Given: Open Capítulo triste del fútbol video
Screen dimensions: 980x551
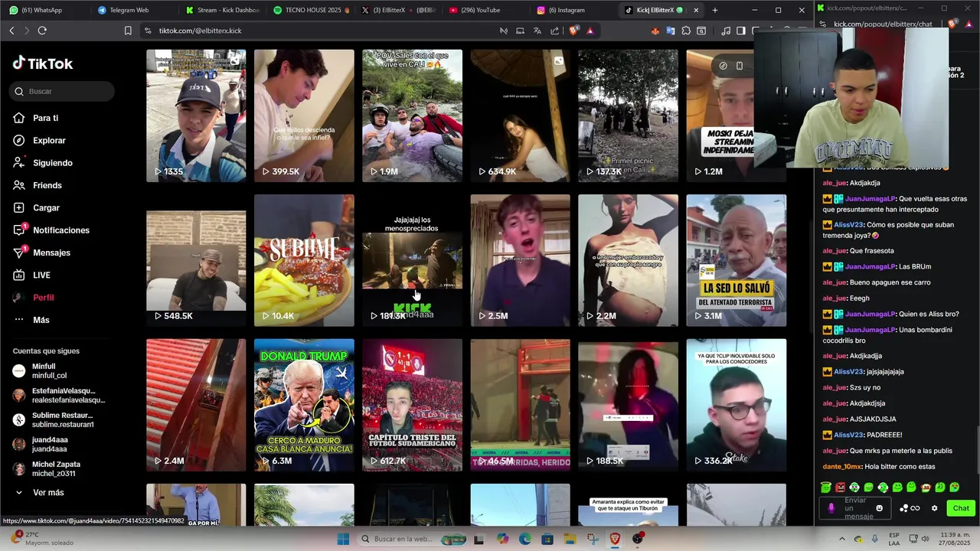Looking at the screenshot, I should [x=412, y=405].
